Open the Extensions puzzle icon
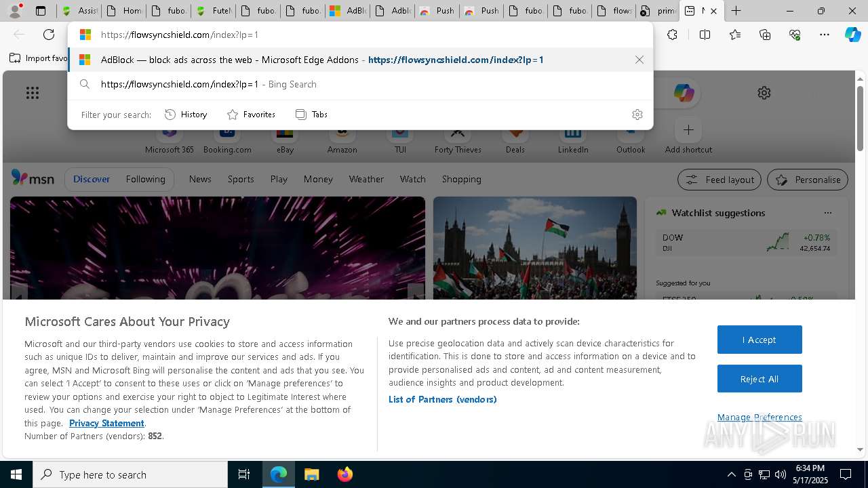This screenshot has width=868, height=488. (672, 35)
